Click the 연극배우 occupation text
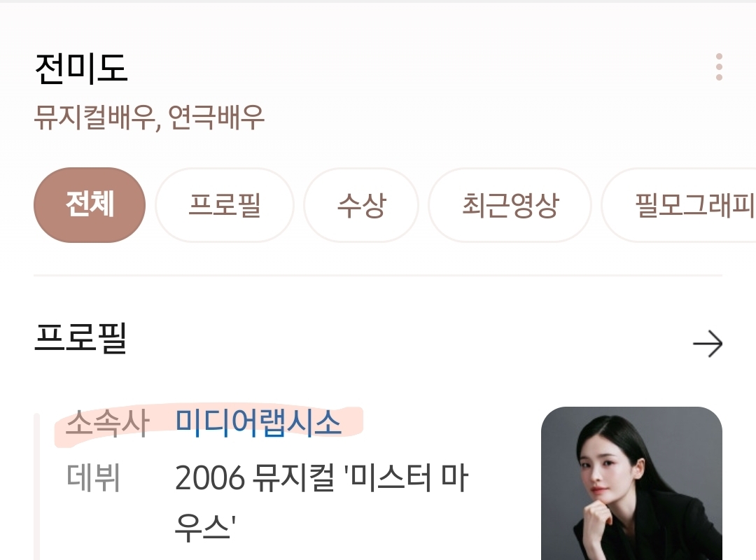This screenshot has width=756, height=560. pos(216,117)
